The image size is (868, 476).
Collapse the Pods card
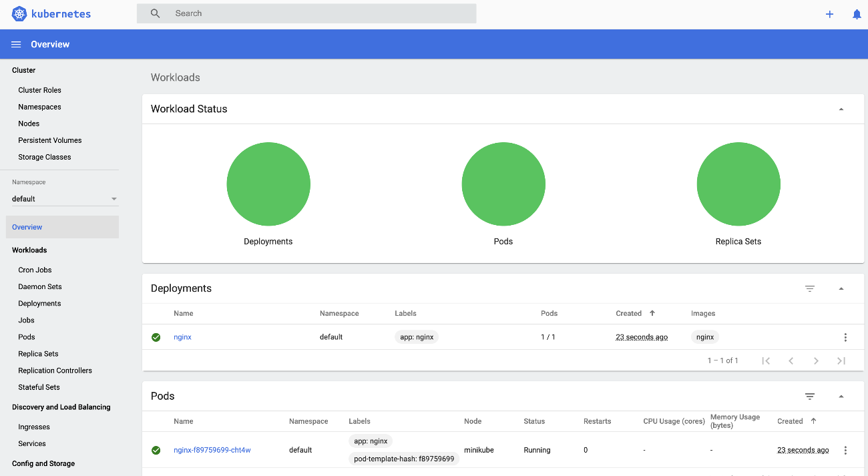[x=841, y=397]
